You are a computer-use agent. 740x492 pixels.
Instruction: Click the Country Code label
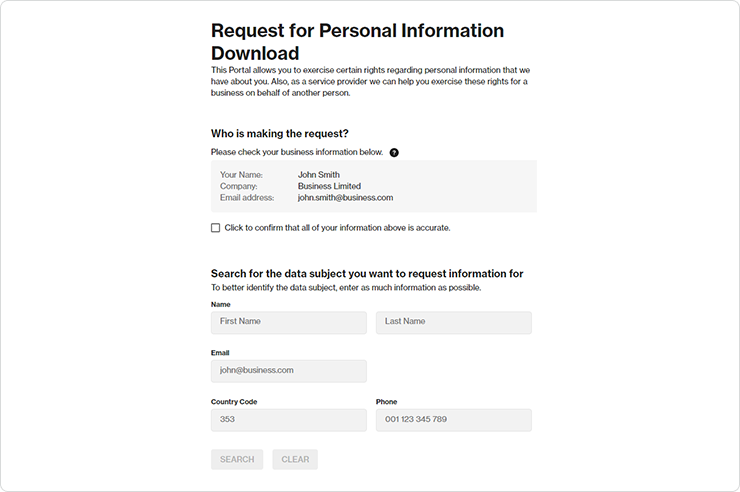[234, 402]
